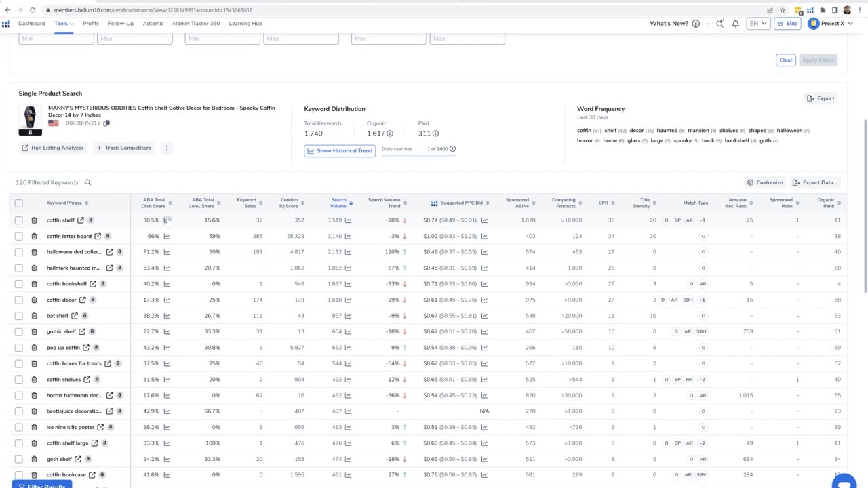Tick checkbox for halloween dvd collection row
The height and width of the screenshot is (488, 868).
coord(18,252)
